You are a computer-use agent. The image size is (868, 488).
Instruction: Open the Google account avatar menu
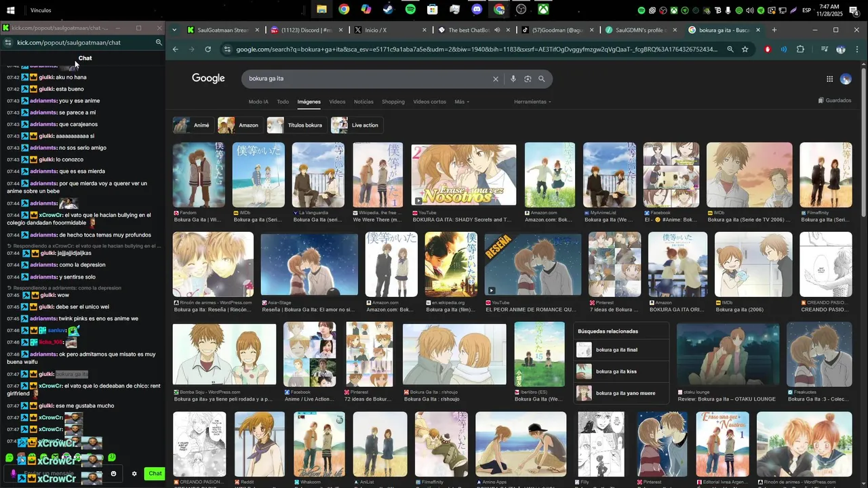[x=846, y=79]
